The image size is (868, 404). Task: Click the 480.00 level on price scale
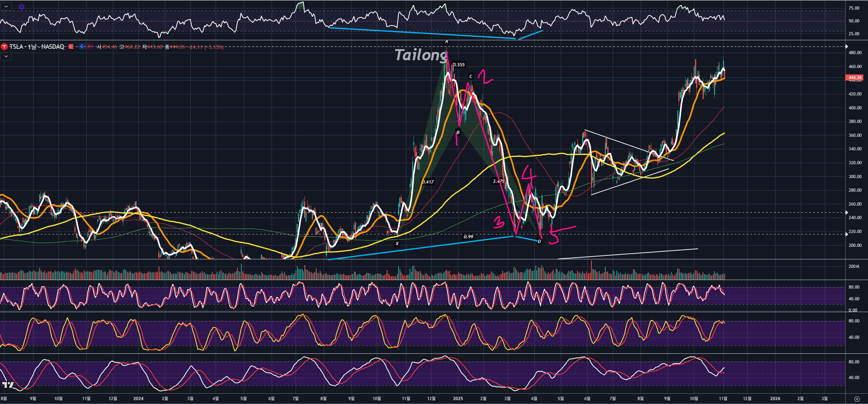coord(854,53)
